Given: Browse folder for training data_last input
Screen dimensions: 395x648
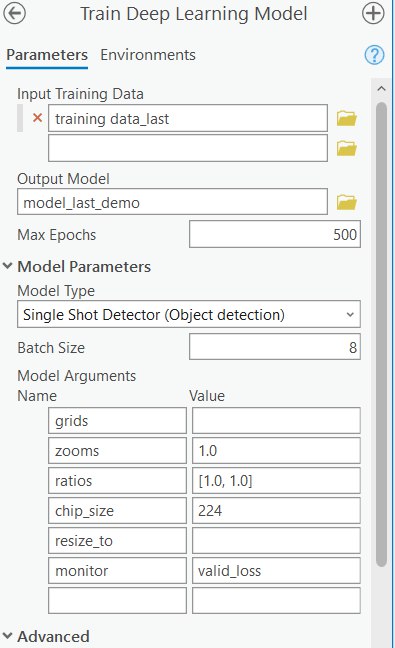Looking at the screenshot, I should [x=346, y=118].
